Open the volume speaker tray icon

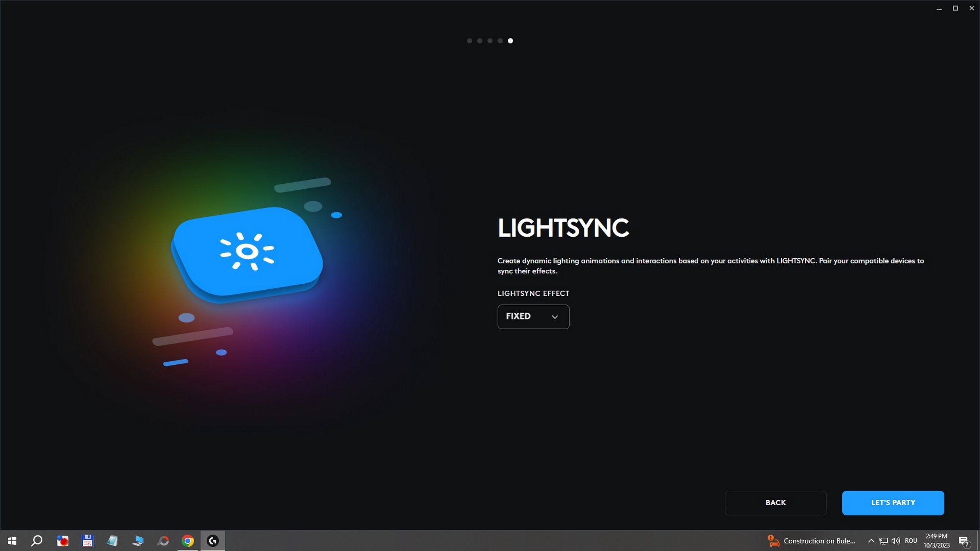(x=895, y=541)
